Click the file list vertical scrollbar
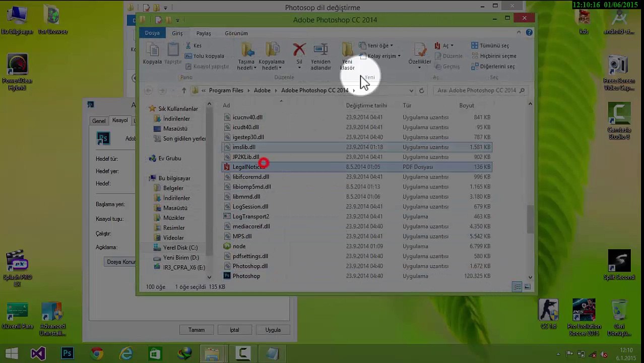Image resolution: width=644 pixels, height=363 pixels. pyautogui.click(x=530, y=220)
